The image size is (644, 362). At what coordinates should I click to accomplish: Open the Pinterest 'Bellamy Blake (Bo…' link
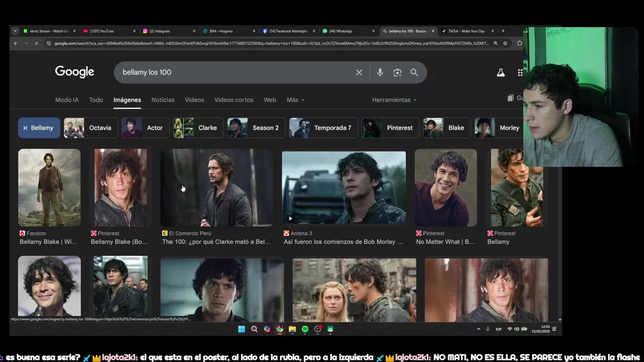coord(120,242)
